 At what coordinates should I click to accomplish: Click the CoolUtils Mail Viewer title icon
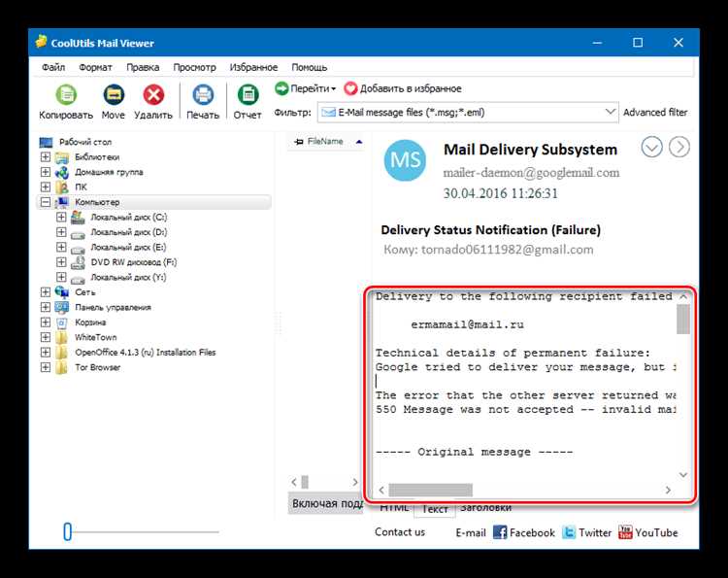click(41, 42)
